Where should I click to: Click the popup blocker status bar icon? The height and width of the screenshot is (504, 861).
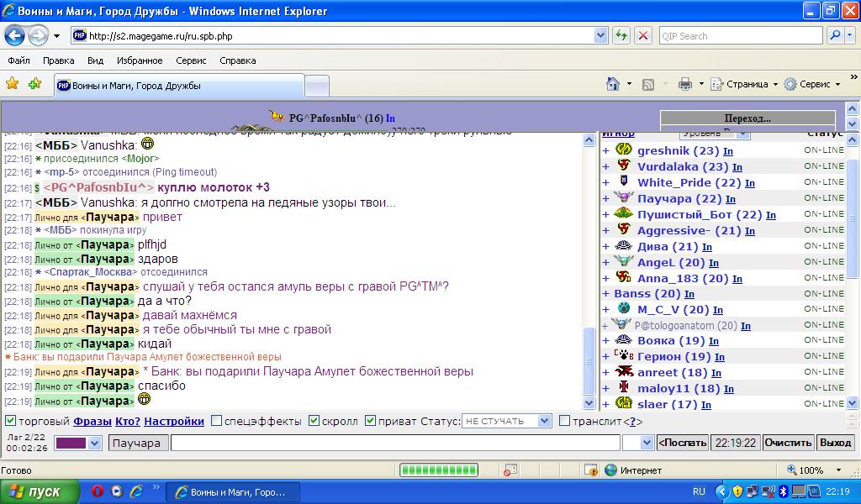[x=510, y=470]
